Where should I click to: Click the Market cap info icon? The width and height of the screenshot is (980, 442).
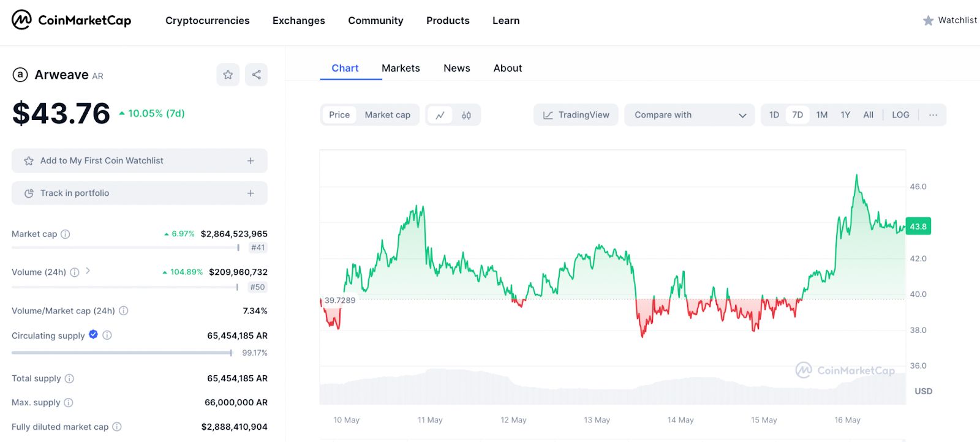[x=66, y=234]
